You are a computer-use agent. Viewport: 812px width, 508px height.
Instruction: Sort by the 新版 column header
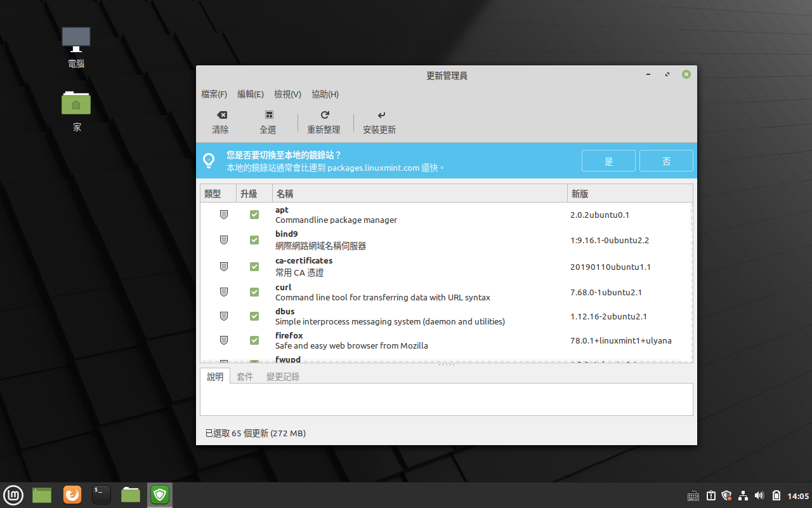pyautogui.click(x=630, y=194)
